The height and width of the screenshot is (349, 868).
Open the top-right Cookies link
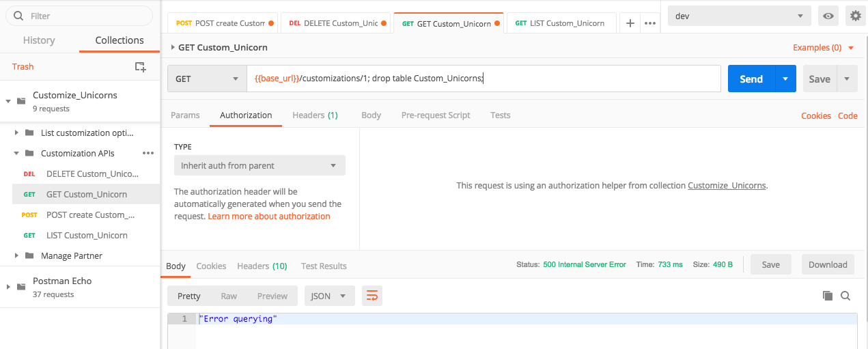816,115
